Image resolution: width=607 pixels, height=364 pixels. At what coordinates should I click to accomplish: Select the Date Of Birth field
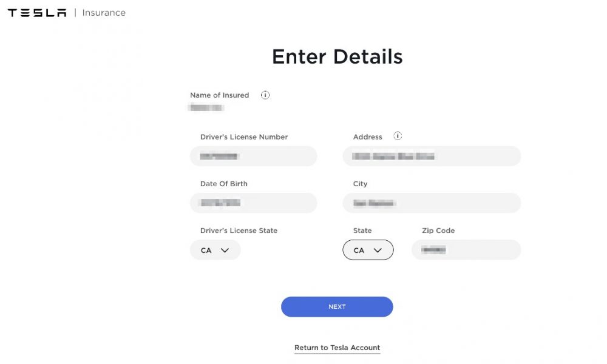pyautogui.click(x=254, y=203)
